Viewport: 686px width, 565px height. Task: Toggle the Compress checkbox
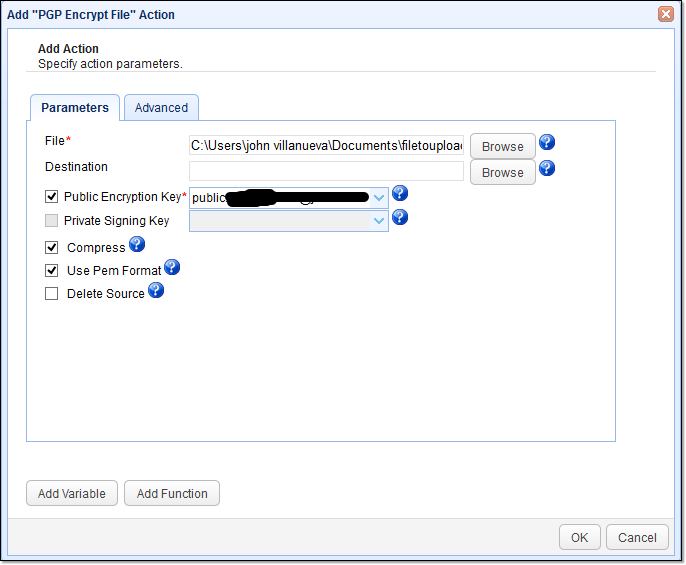coord(52,247)
